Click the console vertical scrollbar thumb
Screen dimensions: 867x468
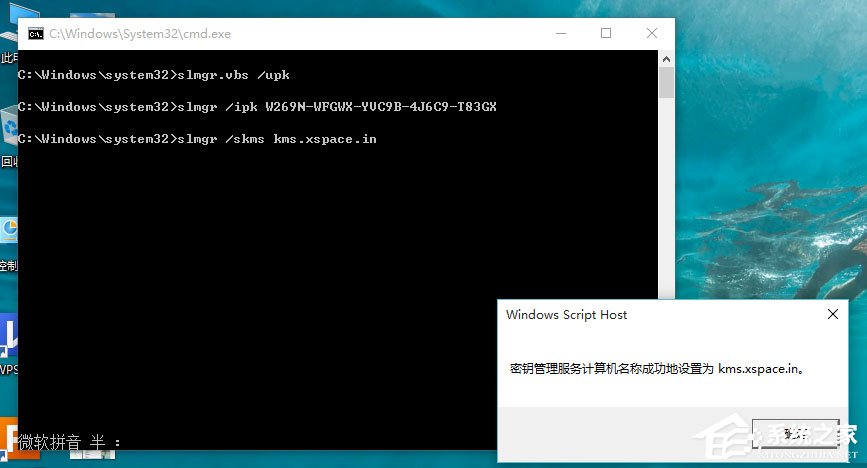point(667,82)
